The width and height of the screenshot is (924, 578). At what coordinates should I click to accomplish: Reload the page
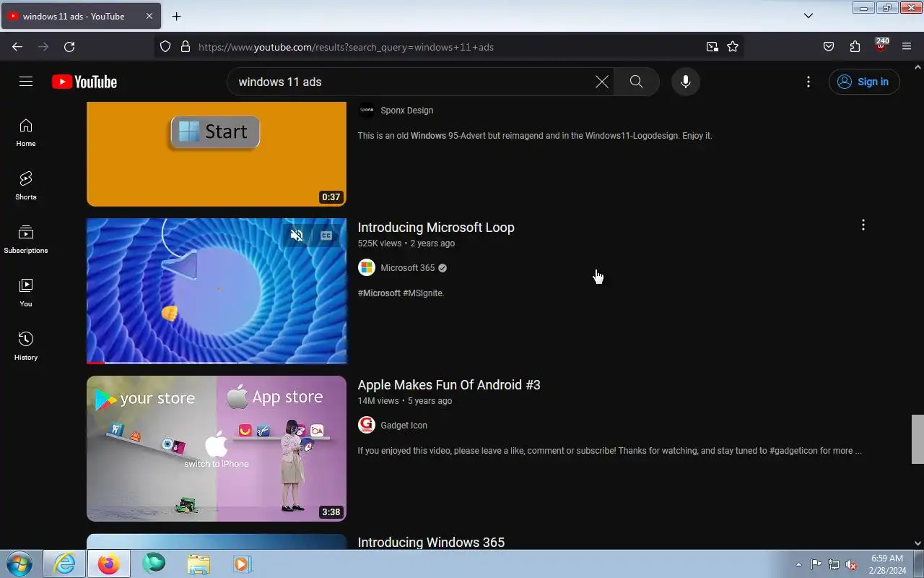(69, 47)
